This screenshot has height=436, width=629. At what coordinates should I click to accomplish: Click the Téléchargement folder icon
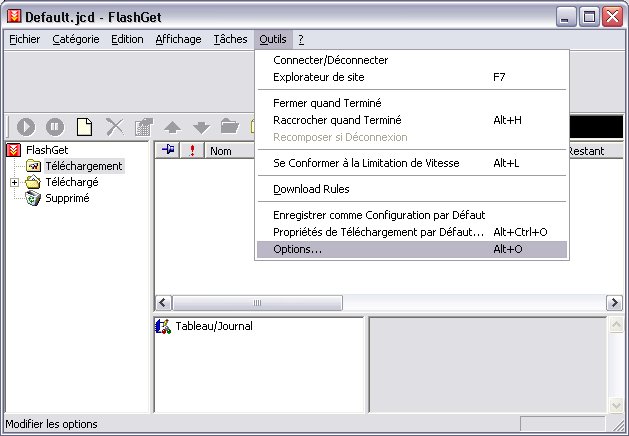[x=33, y=166]
